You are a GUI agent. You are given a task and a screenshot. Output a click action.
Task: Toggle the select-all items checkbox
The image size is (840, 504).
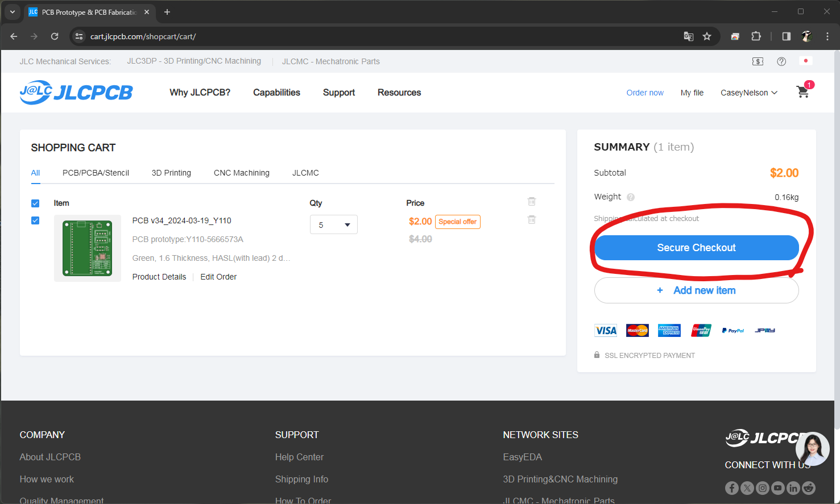(35, 203)
